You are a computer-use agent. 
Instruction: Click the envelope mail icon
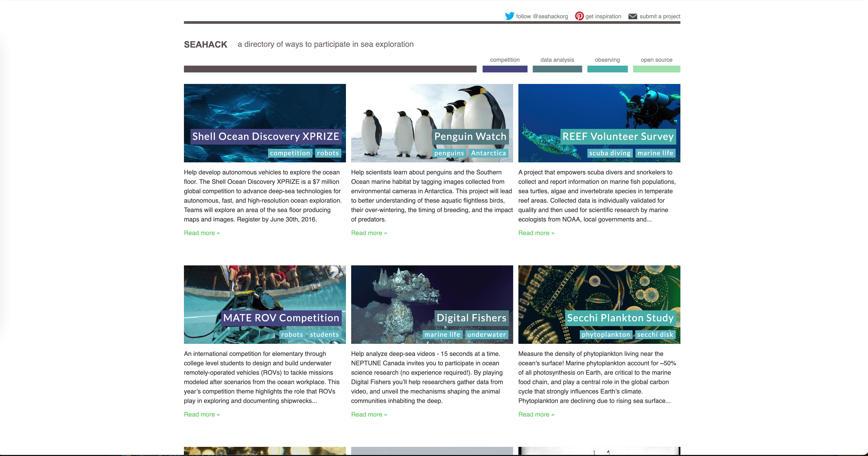[633, 16]
